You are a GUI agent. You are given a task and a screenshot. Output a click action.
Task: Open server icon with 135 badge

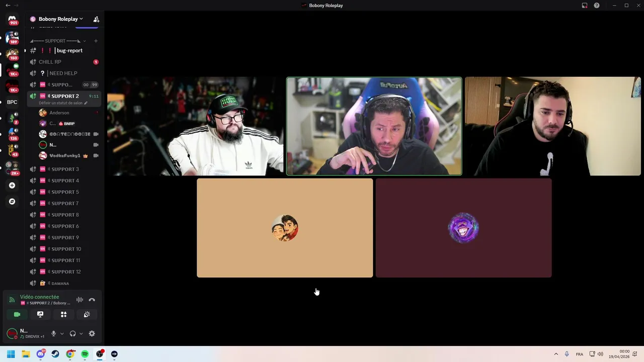point(12,134)
